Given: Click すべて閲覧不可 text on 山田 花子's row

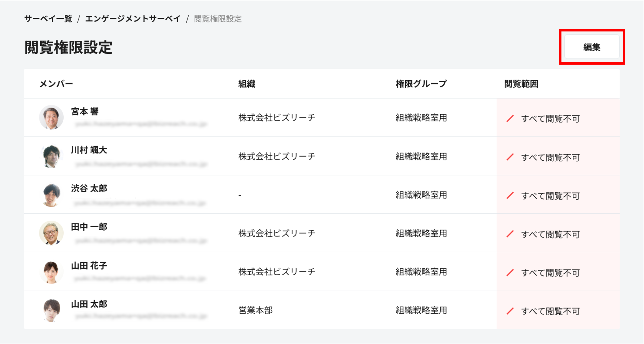Looking at the screenshot, I should 550,272.
